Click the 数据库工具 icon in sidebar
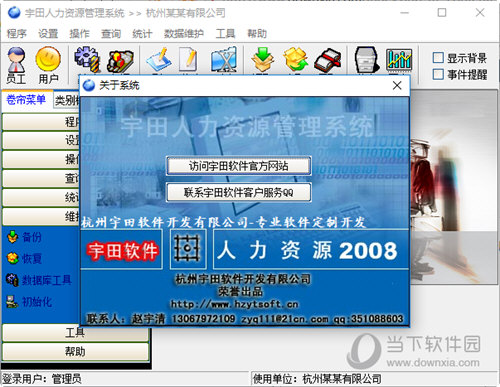The height and width of the screenshot is (387, 500). coord(12,280)
